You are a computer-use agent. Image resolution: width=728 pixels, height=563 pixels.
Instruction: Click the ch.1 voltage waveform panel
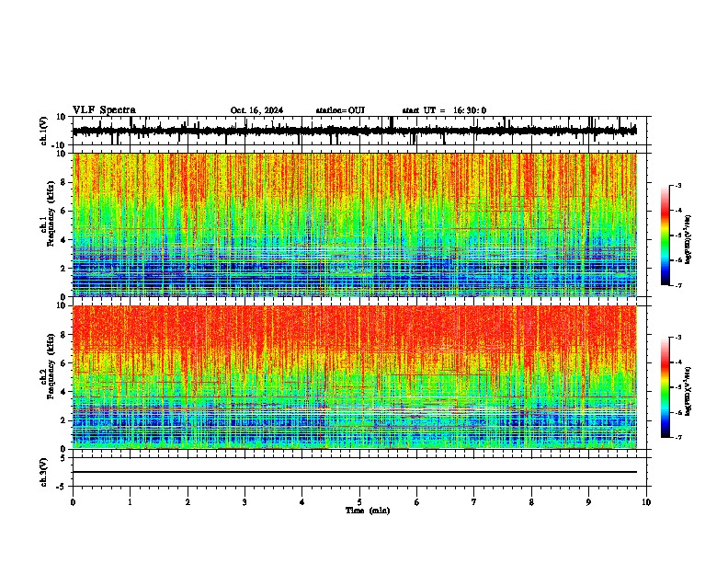click(x=359, y=131)
